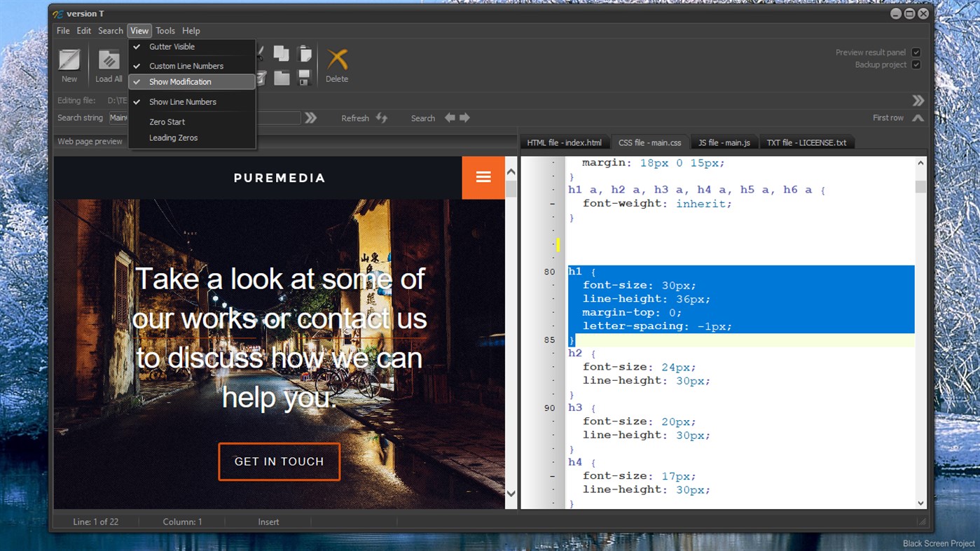Click the New file icon
This screenshot has height=551, width=980.
69,60
